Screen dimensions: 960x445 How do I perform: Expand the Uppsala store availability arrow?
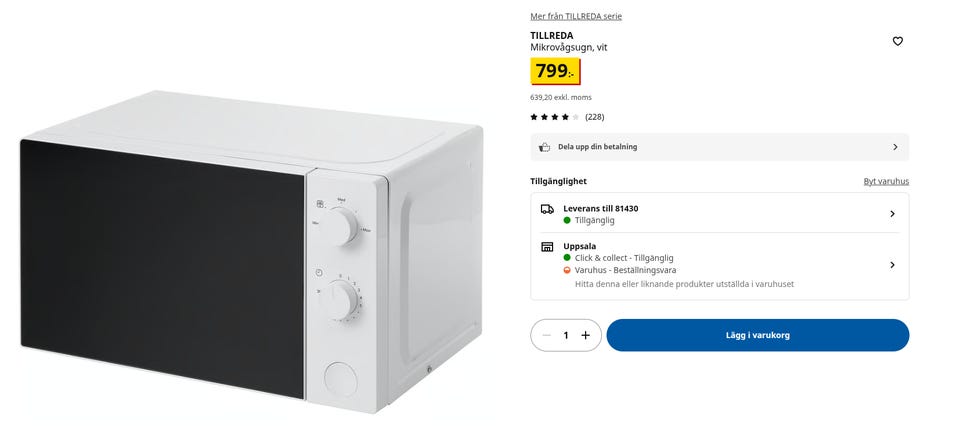click(x=892, y=265)
